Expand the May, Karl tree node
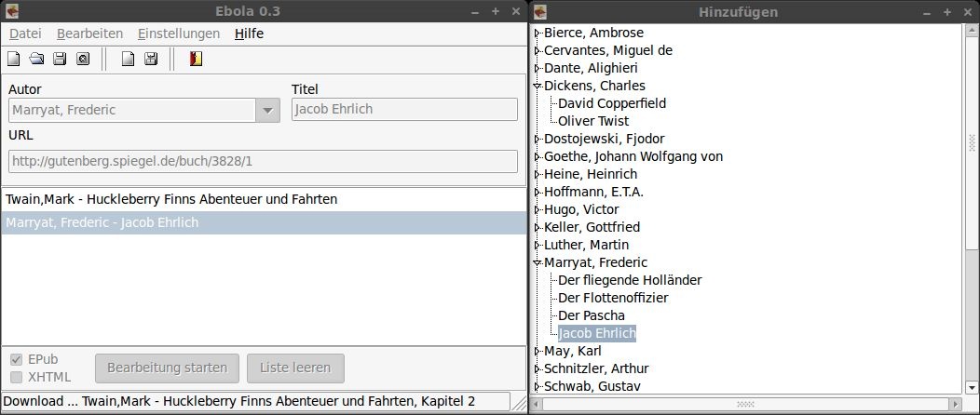980x415 pixels. click(538, 351)
